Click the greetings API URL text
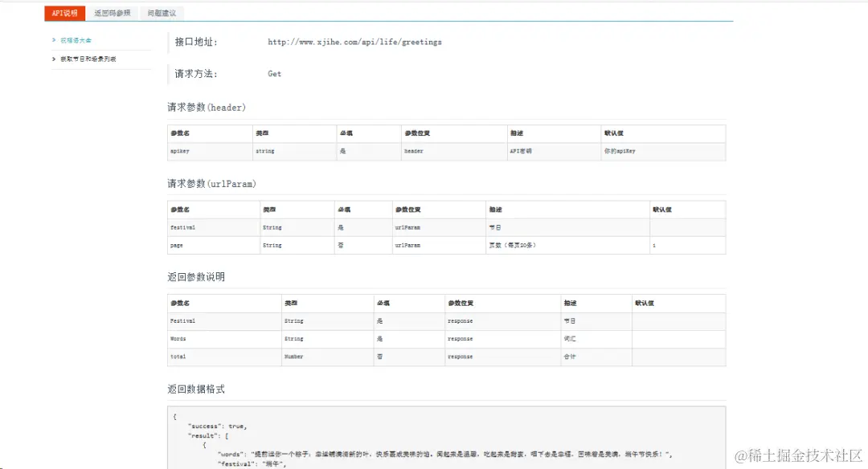 point(355,42)
